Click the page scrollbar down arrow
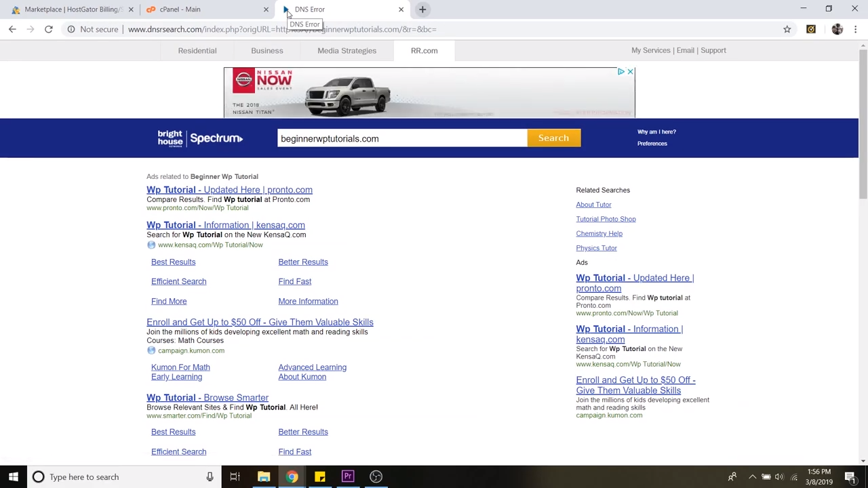 [x=863, y=461]
